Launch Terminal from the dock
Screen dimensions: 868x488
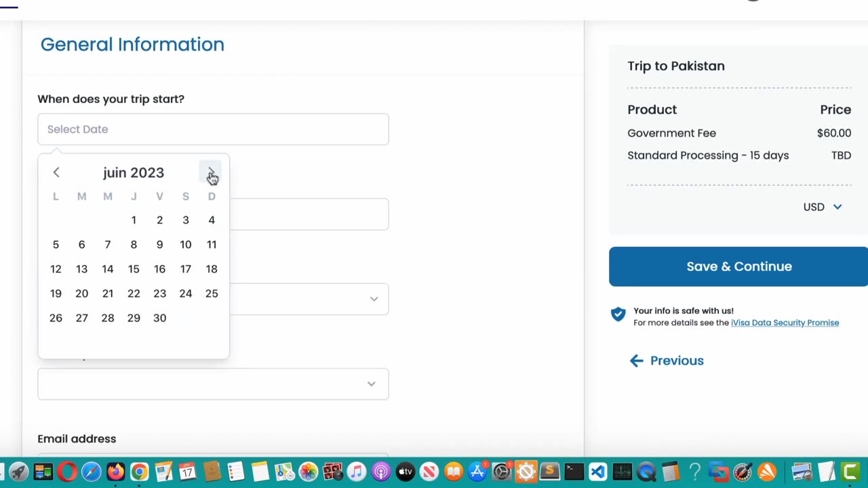point(574,472)
